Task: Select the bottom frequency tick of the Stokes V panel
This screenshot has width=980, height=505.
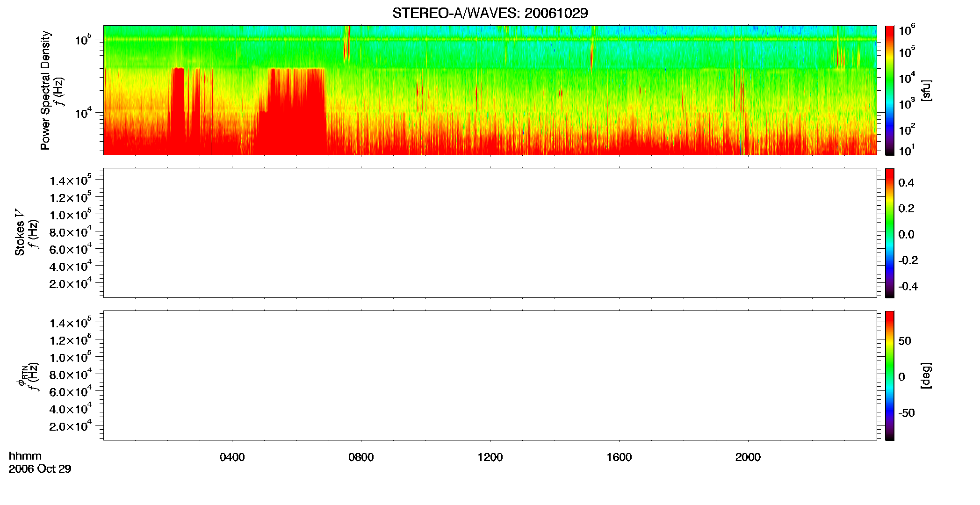Action: point(71,284)
